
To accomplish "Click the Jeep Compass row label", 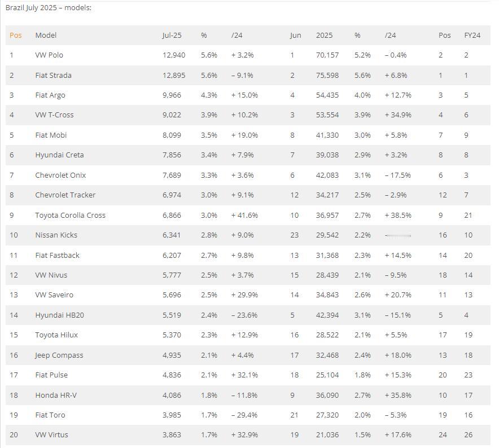I will [59, 355].
